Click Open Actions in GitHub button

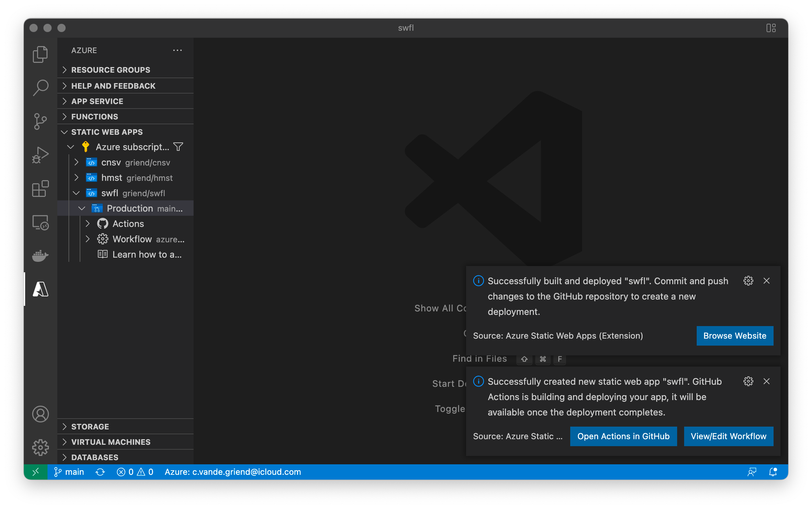[623, 436]
